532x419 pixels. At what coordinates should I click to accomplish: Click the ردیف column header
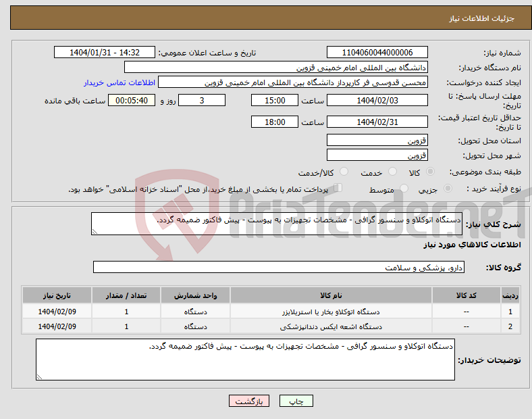[510, 295]
